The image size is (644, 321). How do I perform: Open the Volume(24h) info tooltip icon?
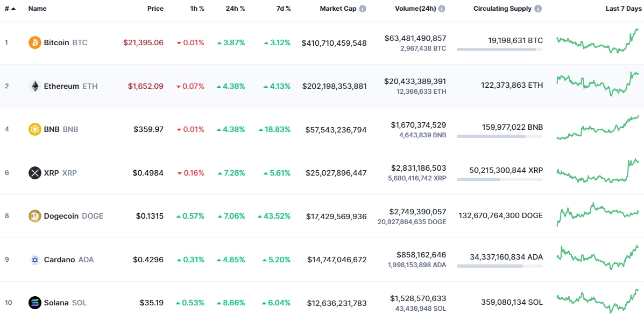click(x=442, y=9)
